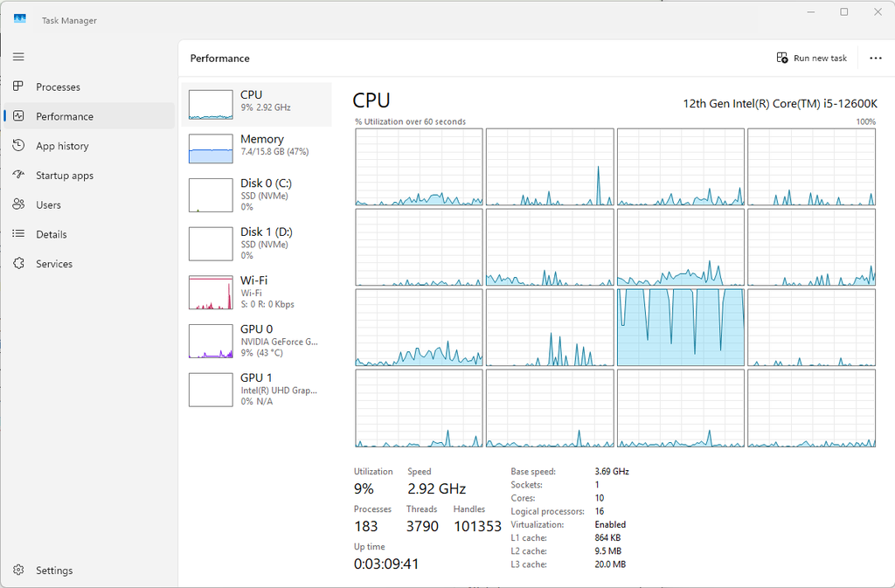Select the Wi-Fi resource entry
The image size is (895, 588).
256,292
